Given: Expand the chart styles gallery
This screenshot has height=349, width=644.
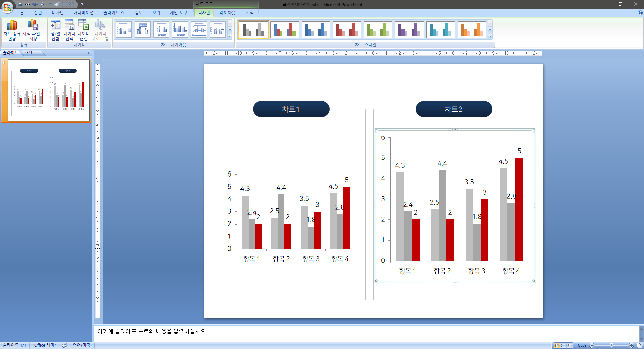Looking at the screenshot, I should click(x=490, y=36).
